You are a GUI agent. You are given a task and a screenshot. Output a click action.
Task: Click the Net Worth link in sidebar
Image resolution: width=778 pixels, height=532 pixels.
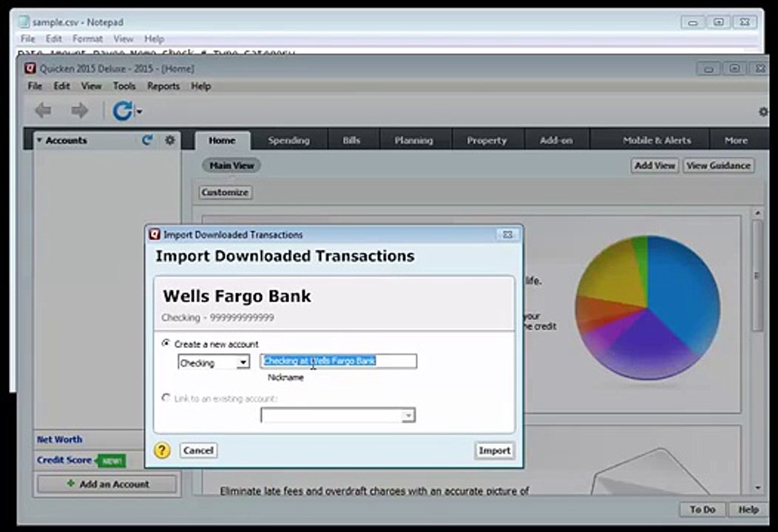(60, 440)
